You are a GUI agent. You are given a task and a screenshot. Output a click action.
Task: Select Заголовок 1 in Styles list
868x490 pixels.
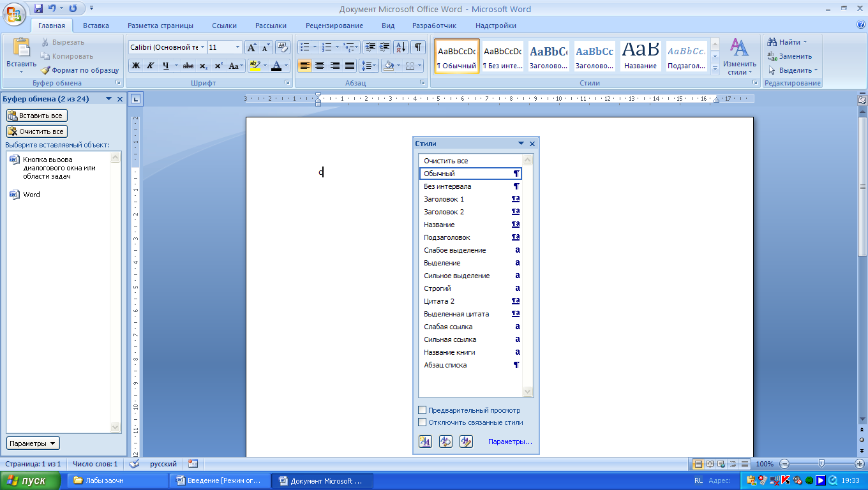[x=471, y=199]
